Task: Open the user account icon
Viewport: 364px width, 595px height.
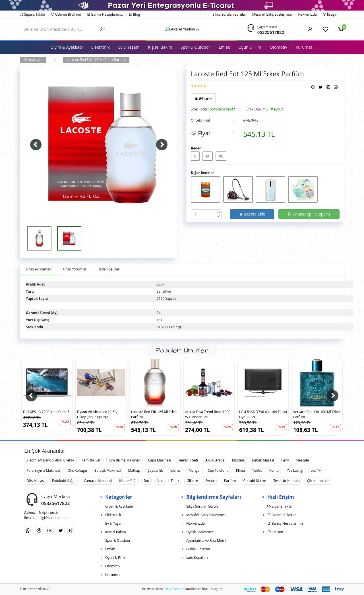Action: click(x=310, y=29)
